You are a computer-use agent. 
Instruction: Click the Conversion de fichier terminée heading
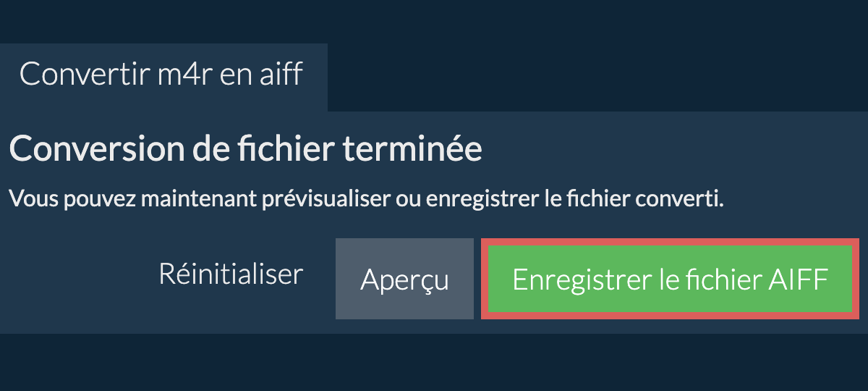246,149
